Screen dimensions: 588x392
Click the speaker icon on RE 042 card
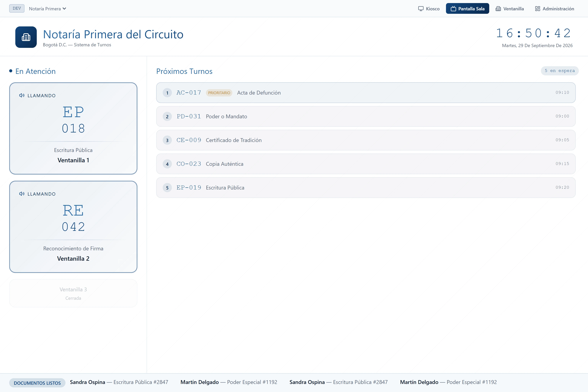click(x=22, y=194)
